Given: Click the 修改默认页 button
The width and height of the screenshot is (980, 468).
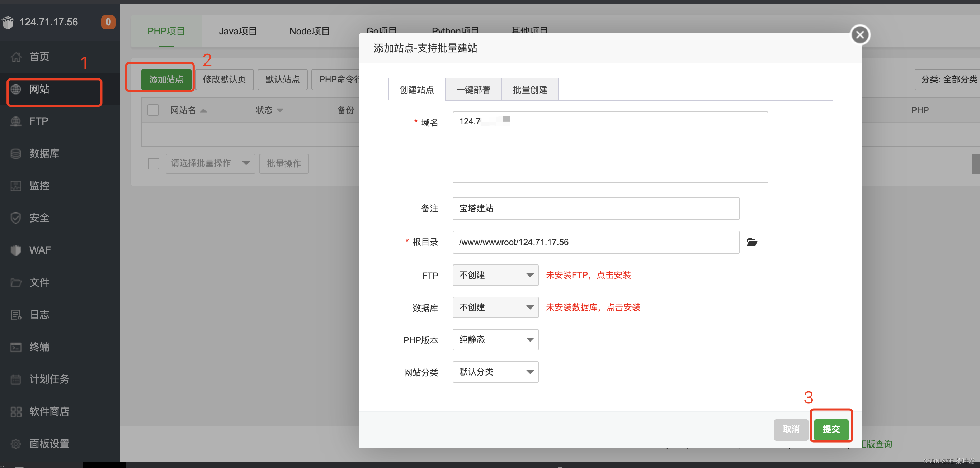Looking at the screenshot, I should click(225, 80).
